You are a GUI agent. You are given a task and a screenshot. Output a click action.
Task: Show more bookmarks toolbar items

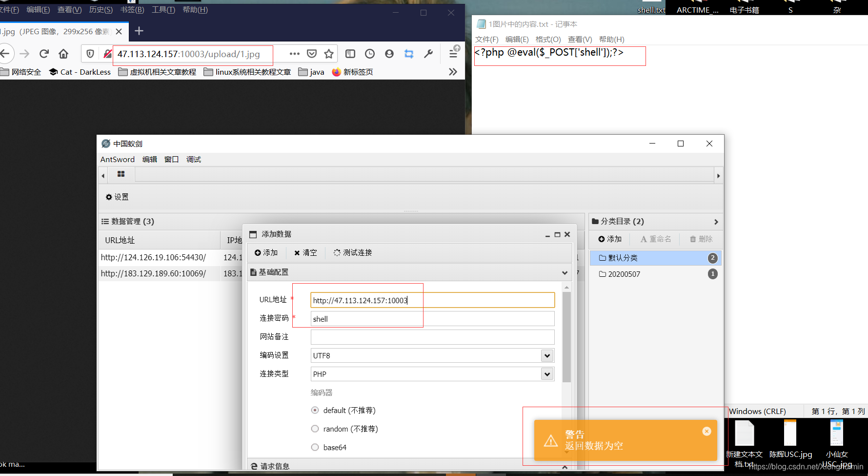pyautogui.click(x=453, y=72)
